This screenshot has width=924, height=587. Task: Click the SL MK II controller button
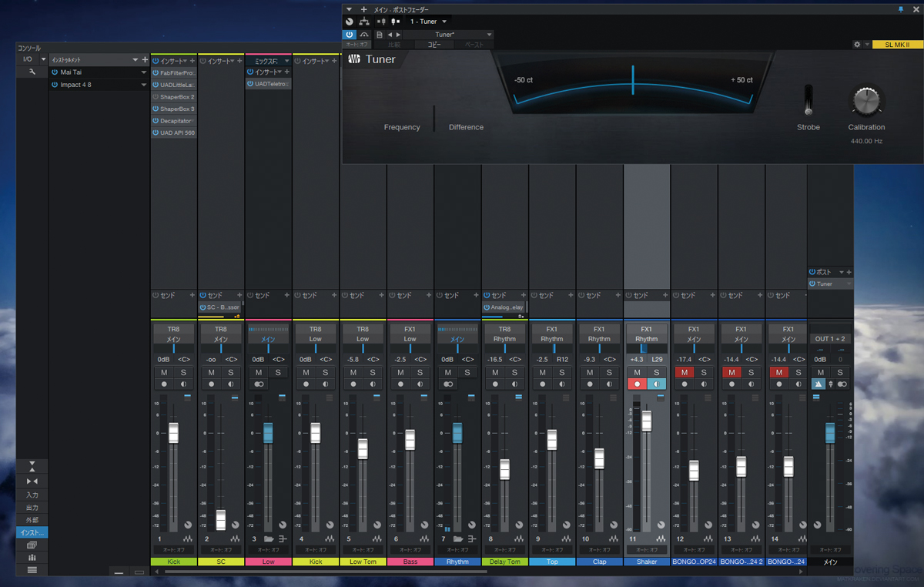coord(897,45)
